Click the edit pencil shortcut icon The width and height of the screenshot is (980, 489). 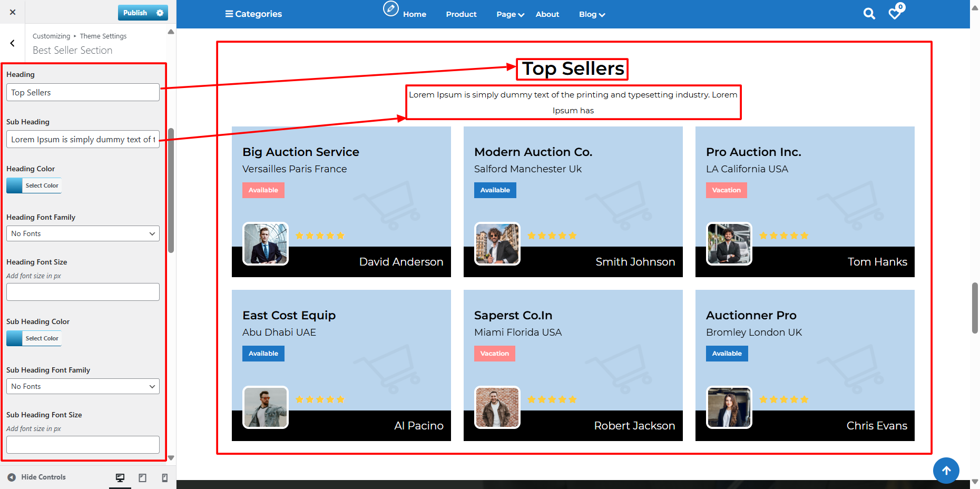coord(390,9)
